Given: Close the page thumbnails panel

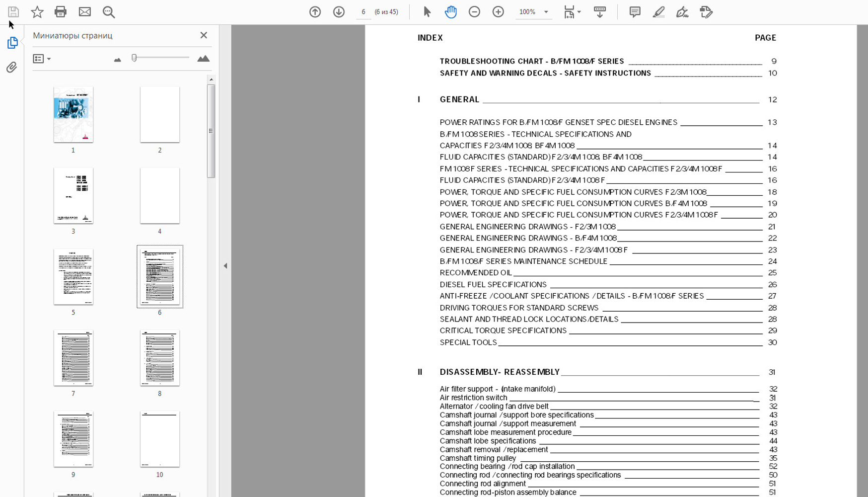Looking at the screenshot, I should pos(204,35).
